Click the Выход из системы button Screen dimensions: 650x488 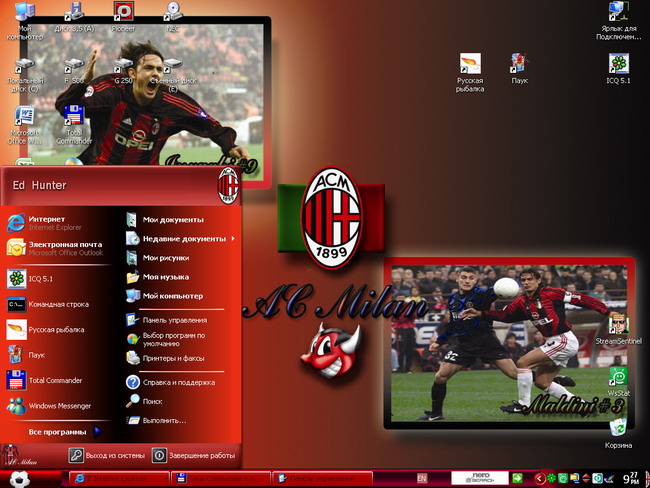click(107, 455)
